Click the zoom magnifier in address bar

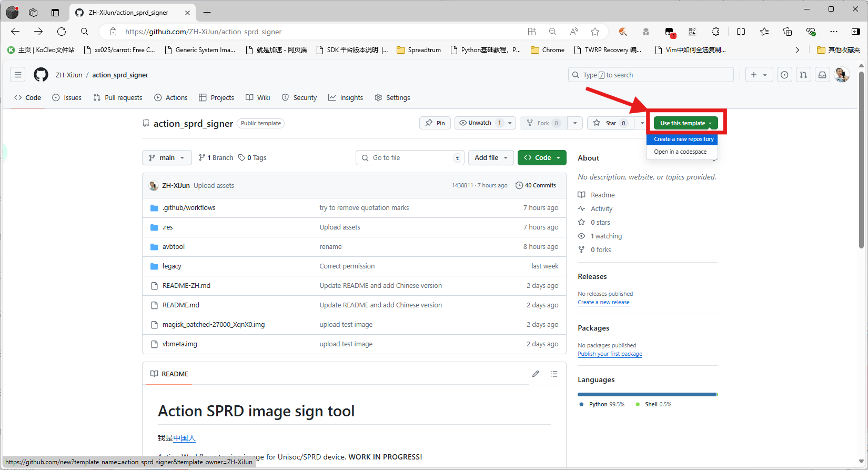(x=553, y=32)
